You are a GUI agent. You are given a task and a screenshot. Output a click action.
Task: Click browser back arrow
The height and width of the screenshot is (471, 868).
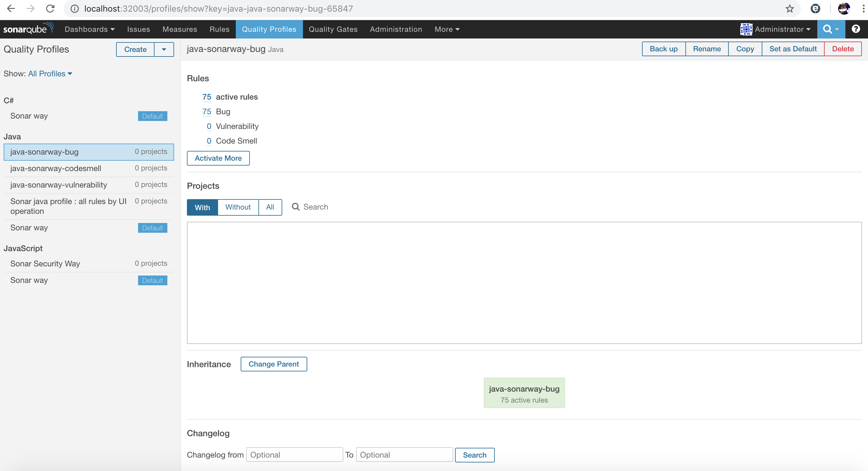pos(11,9)
